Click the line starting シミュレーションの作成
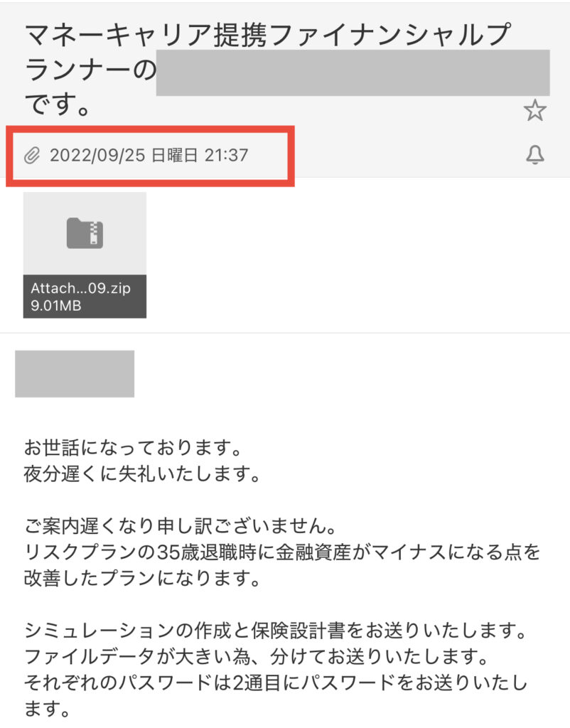The width and height of the screenshot is (570, 728). (x=276, y=631)
